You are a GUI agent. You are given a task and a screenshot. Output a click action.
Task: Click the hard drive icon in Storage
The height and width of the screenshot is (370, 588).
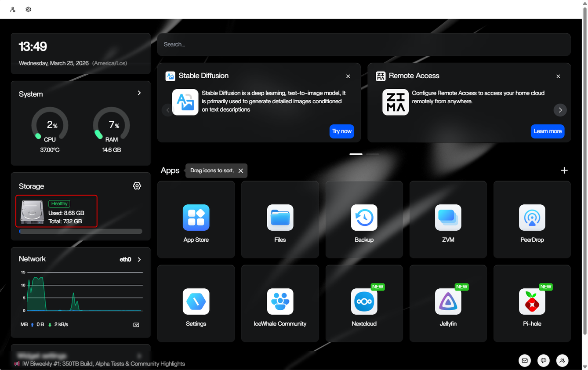tap(33, 212)
